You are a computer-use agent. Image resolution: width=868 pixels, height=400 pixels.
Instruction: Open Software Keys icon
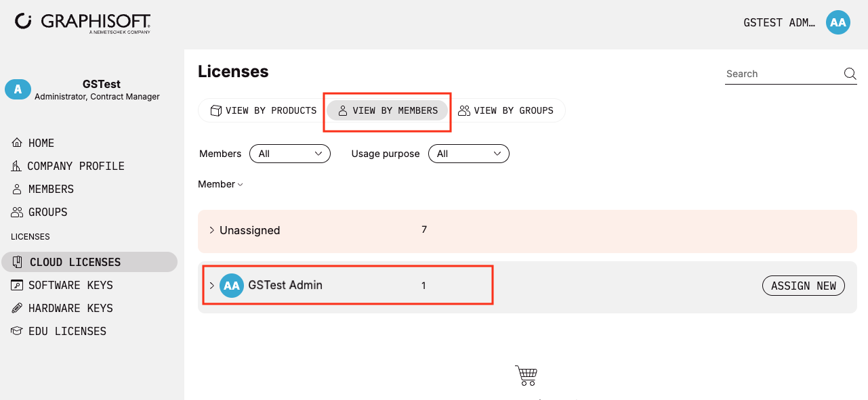(x=17, y=285)
